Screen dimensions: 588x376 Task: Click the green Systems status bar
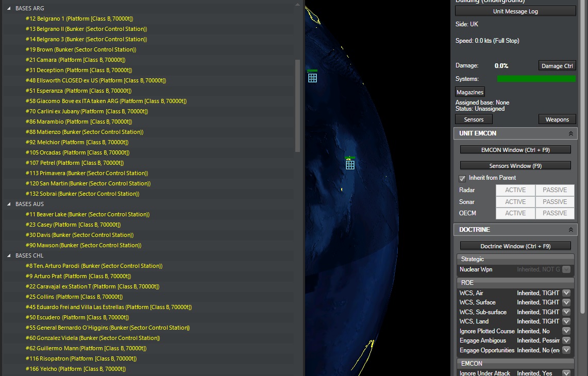[536, 79]
